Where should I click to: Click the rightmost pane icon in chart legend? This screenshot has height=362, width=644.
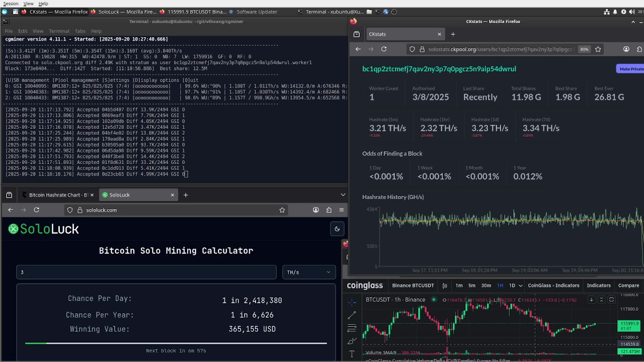pyautogui.click(x=611, y=300)
